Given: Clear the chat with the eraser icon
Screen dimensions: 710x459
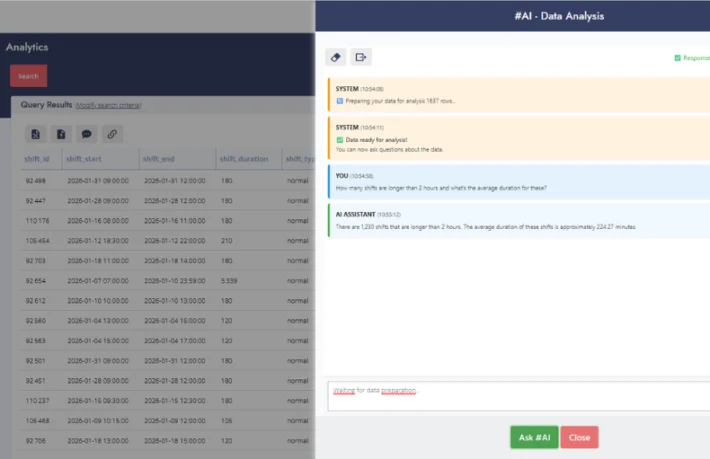Looking at the screenshot, I should pos(336,57).
